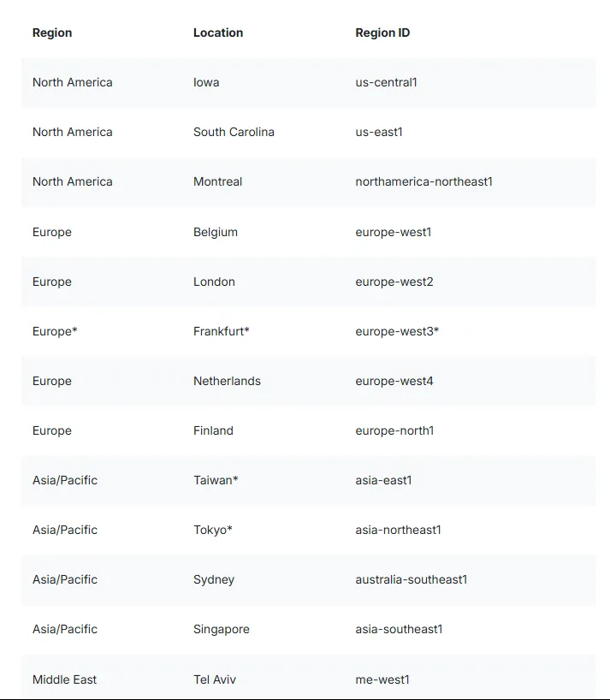Click the Singapore location cell

click(221, 630)
